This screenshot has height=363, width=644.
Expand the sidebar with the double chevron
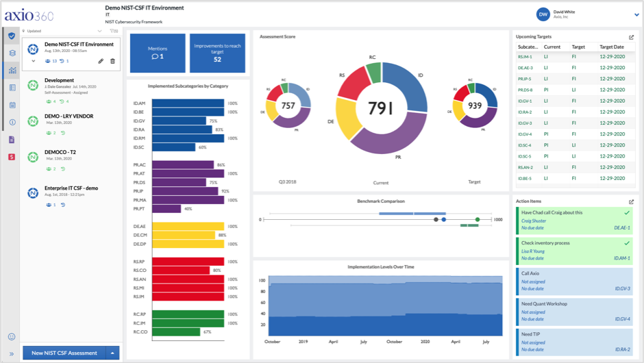tap(11, 353)
